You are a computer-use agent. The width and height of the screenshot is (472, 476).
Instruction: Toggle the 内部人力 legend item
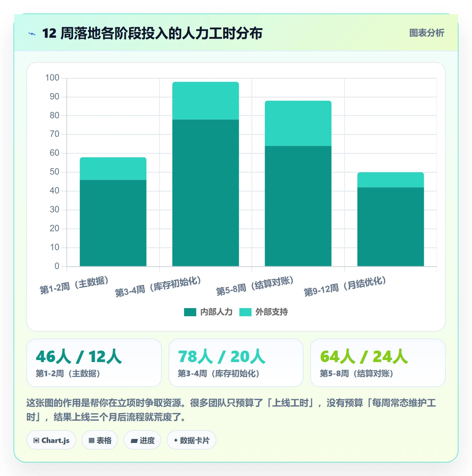pos(208,312)
